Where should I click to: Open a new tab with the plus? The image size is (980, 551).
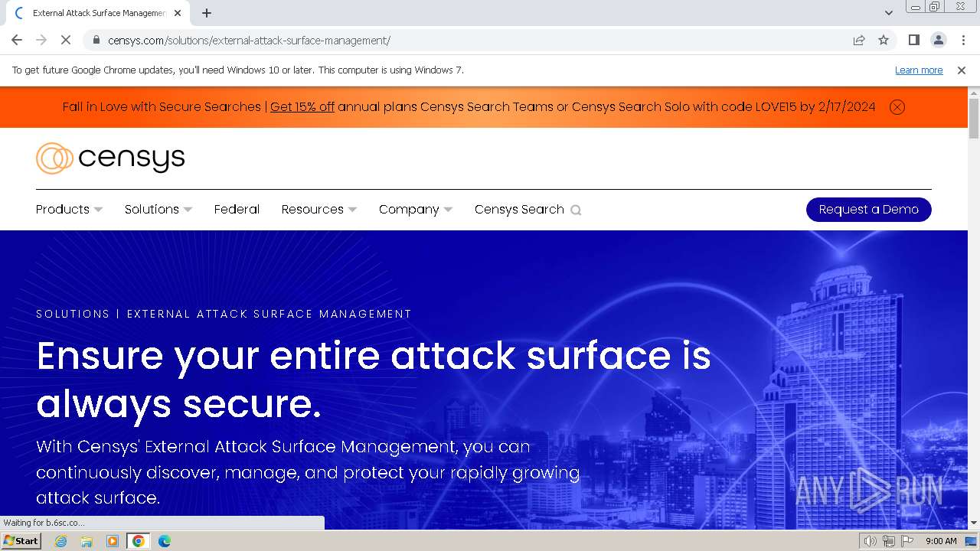[x=207, y=13]
